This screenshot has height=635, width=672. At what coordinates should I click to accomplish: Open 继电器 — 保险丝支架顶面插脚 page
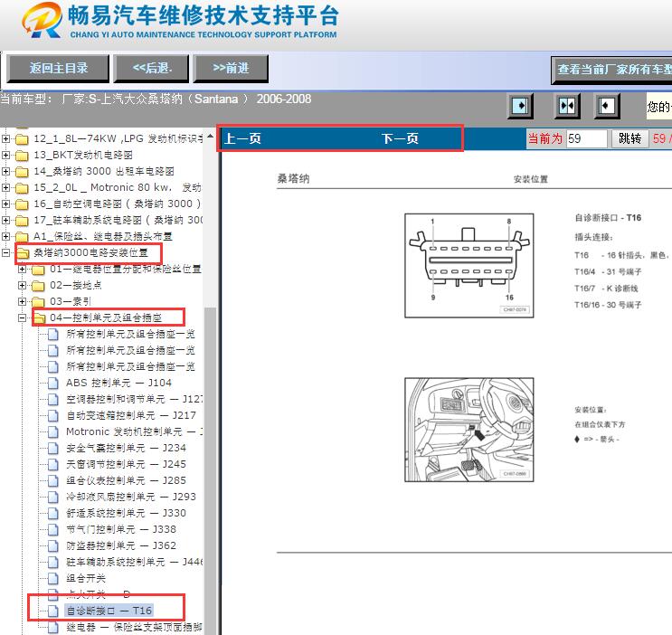pos(134,627)
